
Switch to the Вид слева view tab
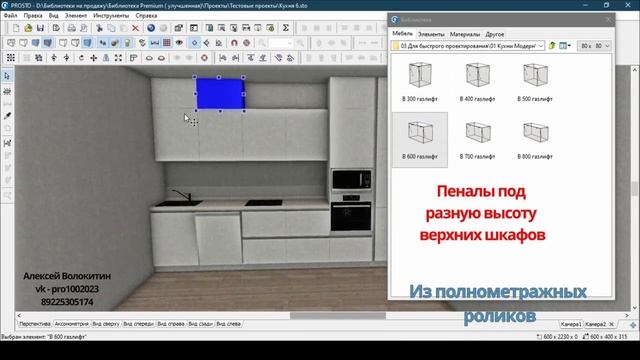229,324
